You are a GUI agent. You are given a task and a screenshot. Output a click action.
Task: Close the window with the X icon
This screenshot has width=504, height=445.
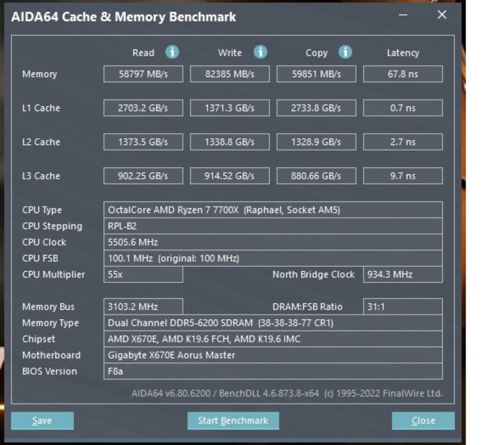coord(442,14)
